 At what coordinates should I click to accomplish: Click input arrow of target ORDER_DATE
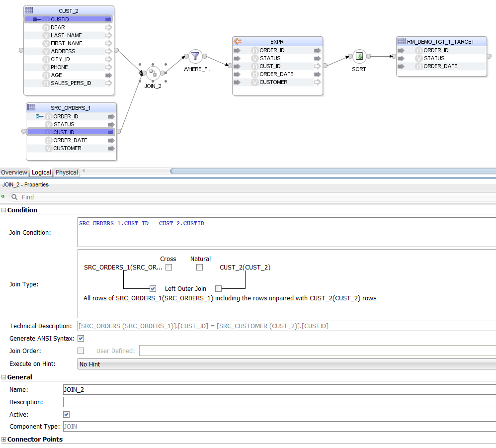tap(401, 66)
